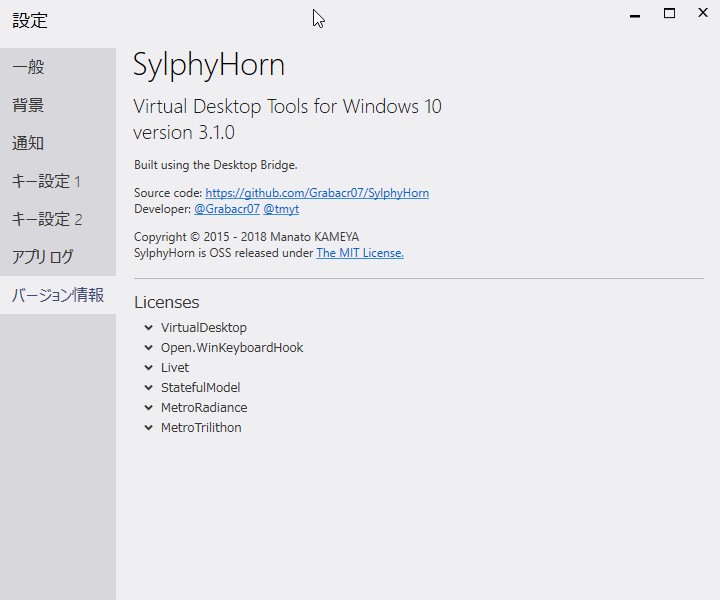Click the Livet license name
Image resolution: width=720 pixels, height=600 pixels.
[175, 368]
